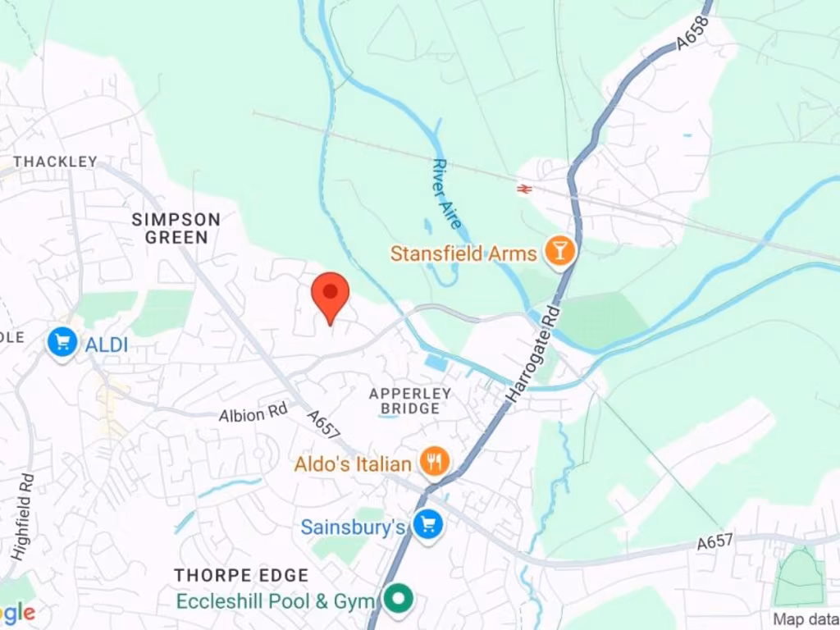The height and width of the screenshot is (630, 840).
Task: Click the Thorpe Edge area label
Action: 242,575
